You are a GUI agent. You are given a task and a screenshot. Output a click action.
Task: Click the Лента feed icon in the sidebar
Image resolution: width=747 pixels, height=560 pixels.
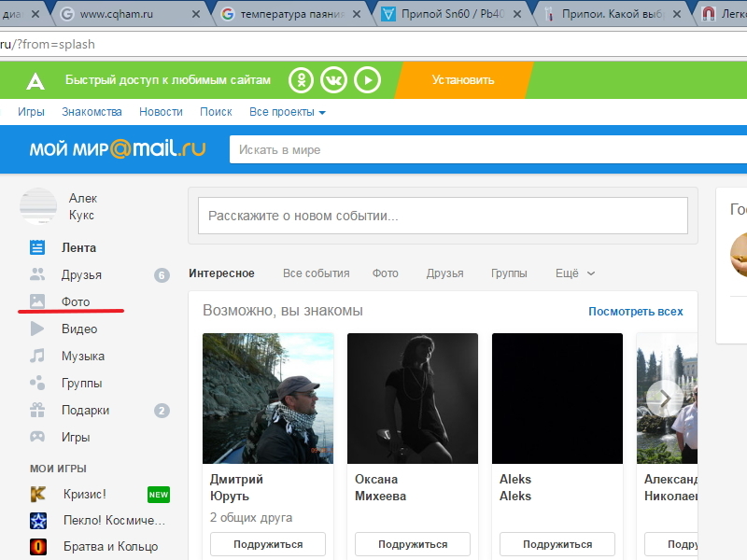pos(37,247)
